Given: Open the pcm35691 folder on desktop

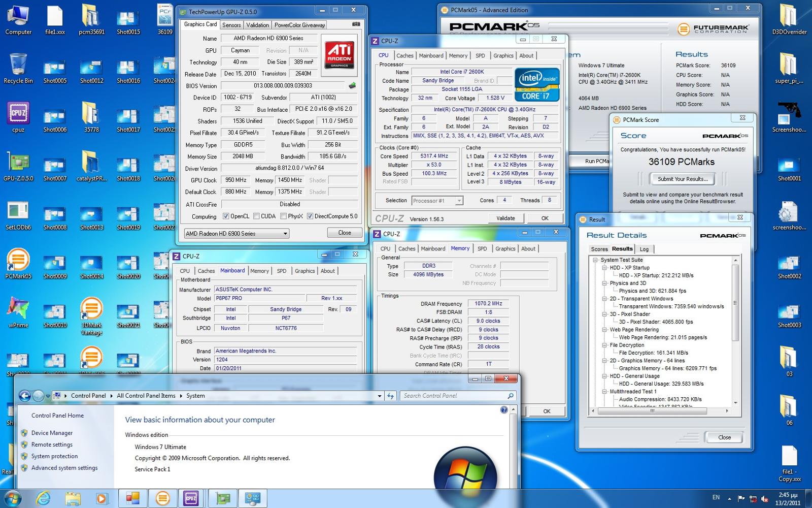Looking at the screenshot, I should tap(91, 19).
